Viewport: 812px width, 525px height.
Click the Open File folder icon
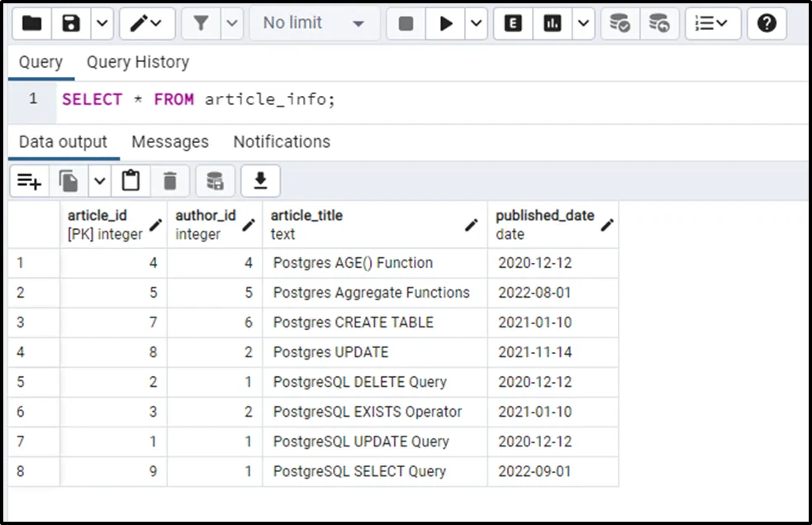31,23
